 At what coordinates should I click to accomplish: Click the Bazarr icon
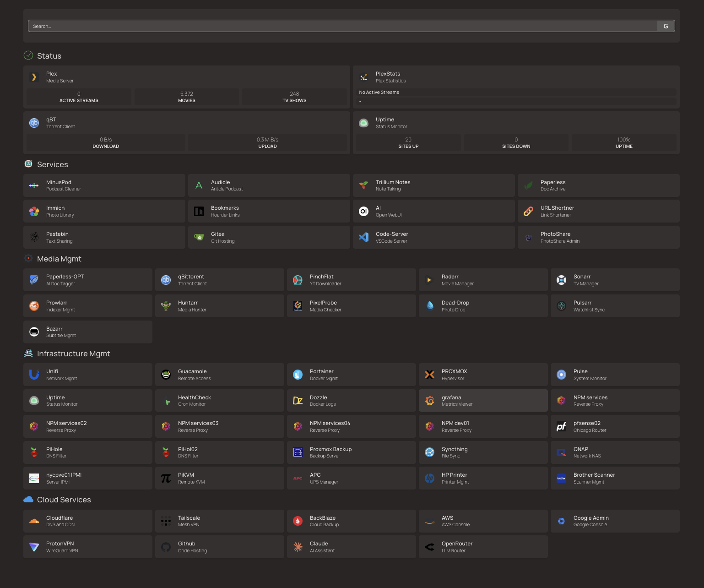tap(34, 332)
